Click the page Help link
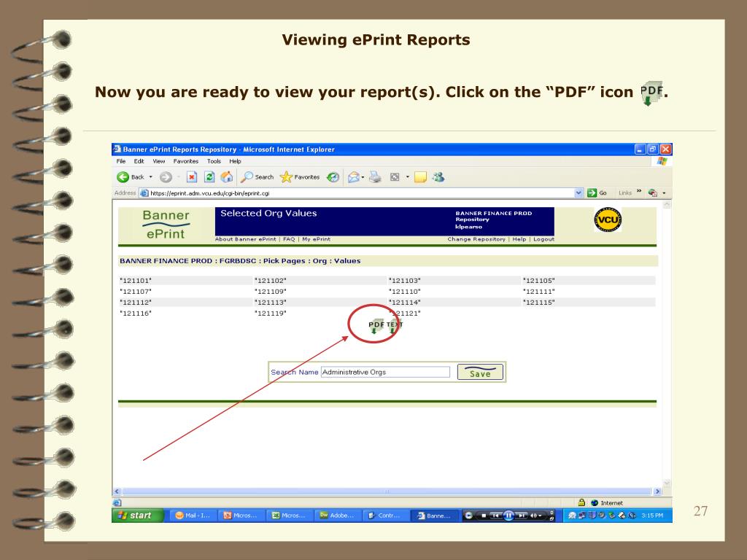747x560 pixels. 519,239
